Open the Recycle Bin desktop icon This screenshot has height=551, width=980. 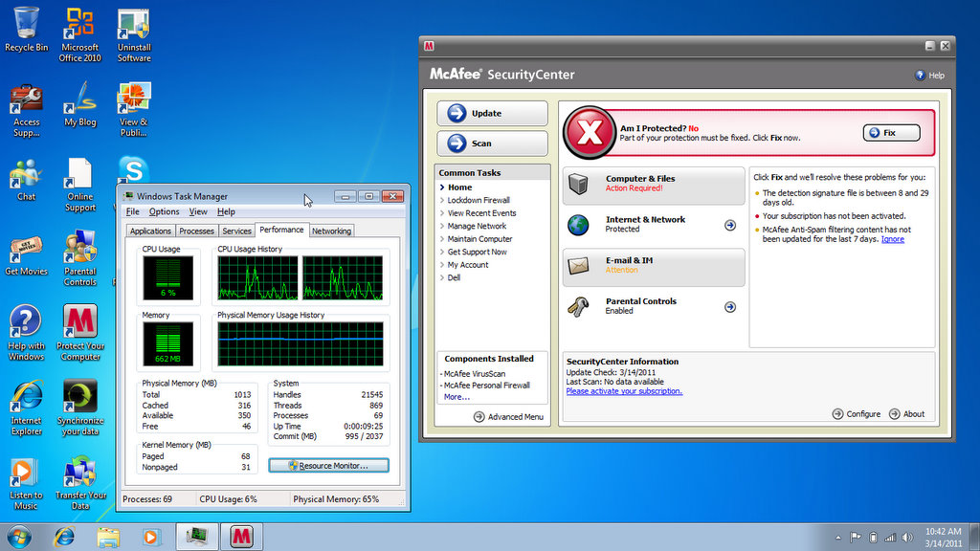(26, 30)
